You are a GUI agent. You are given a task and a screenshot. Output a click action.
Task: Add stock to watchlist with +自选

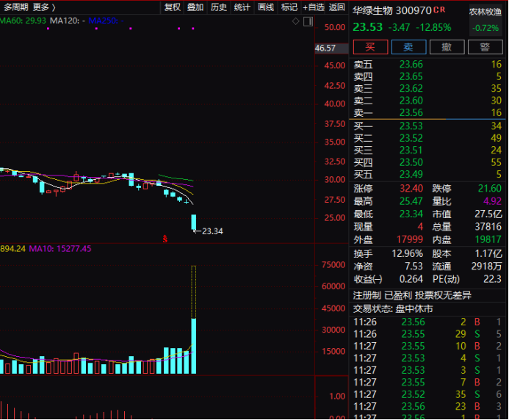click(x=313, y=7)
